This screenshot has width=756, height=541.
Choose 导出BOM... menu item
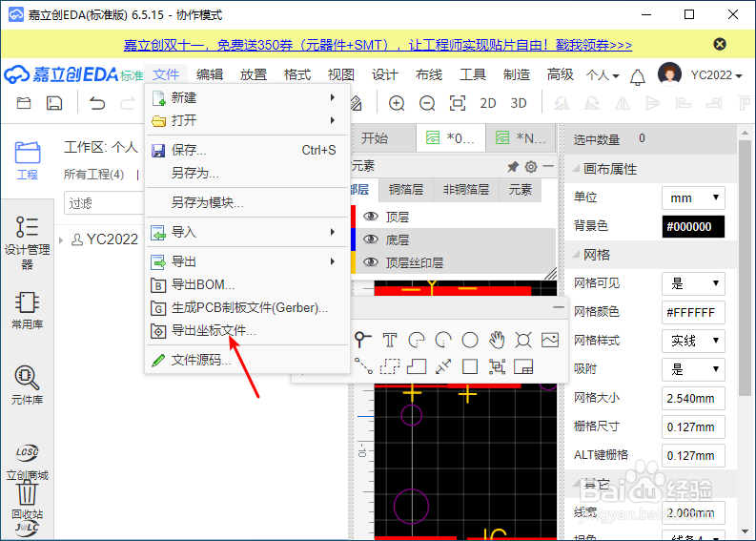(247, 284)
